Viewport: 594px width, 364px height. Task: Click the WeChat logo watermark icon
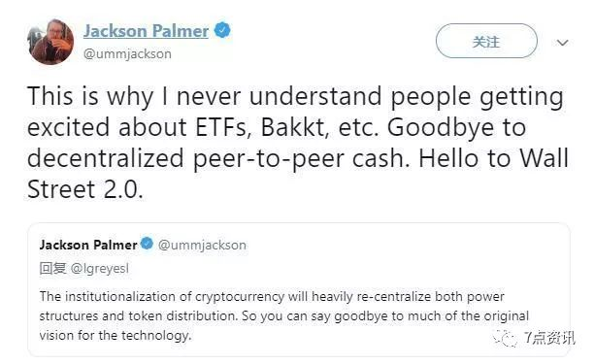[x=505, y=338]
